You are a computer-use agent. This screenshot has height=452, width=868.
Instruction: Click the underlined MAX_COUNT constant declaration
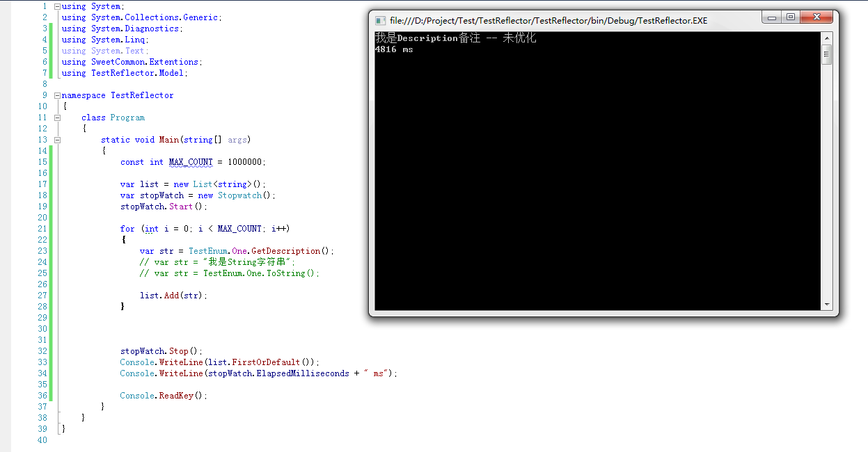[x=191, y=162]
